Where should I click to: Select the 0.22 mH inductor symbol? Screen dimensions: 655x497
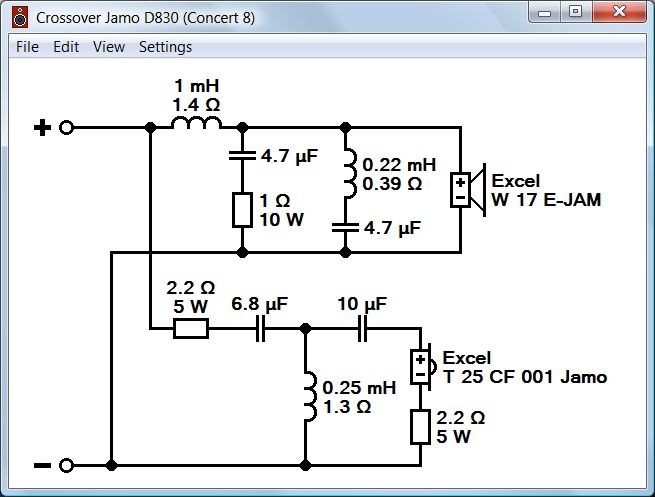pos(350,174)
